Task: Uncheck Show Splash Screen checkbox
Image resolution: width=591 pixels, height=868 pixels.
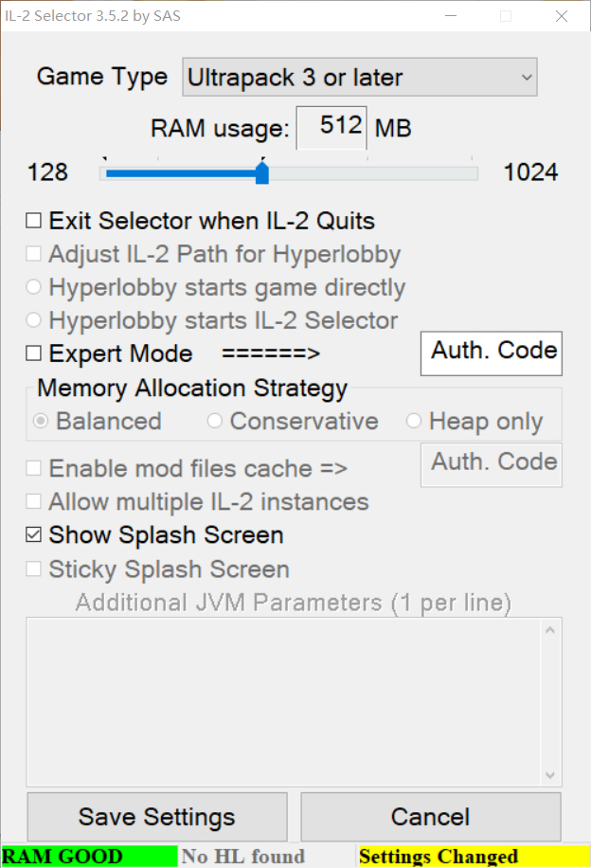Action: [34, 535]
